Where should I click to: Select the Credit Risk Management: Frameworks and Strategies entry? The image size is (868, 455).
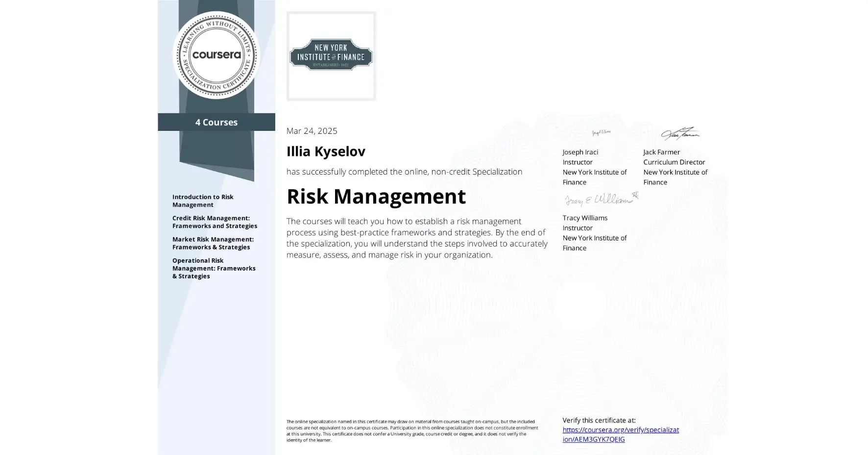point(215,222)
